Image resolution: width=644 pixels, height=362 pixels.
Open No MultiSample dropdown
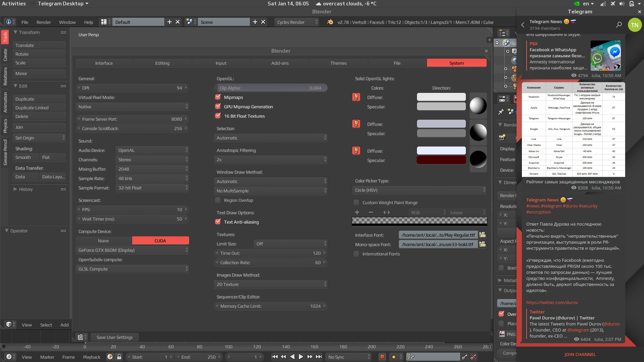tap(270, 191)
